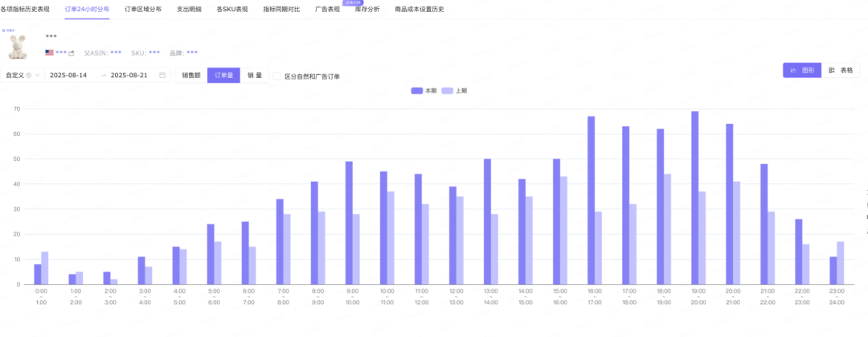Click the 本期 bar for 13:00~14:00
This screenshot has width=868, height=337.
[487, 222]
